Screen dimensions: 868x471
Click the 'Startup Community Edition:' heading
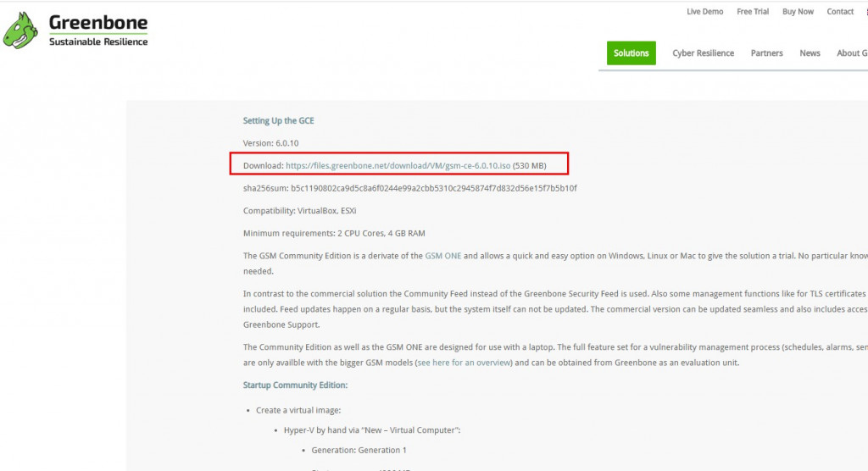pyautogui.click(x=295, y=385)
